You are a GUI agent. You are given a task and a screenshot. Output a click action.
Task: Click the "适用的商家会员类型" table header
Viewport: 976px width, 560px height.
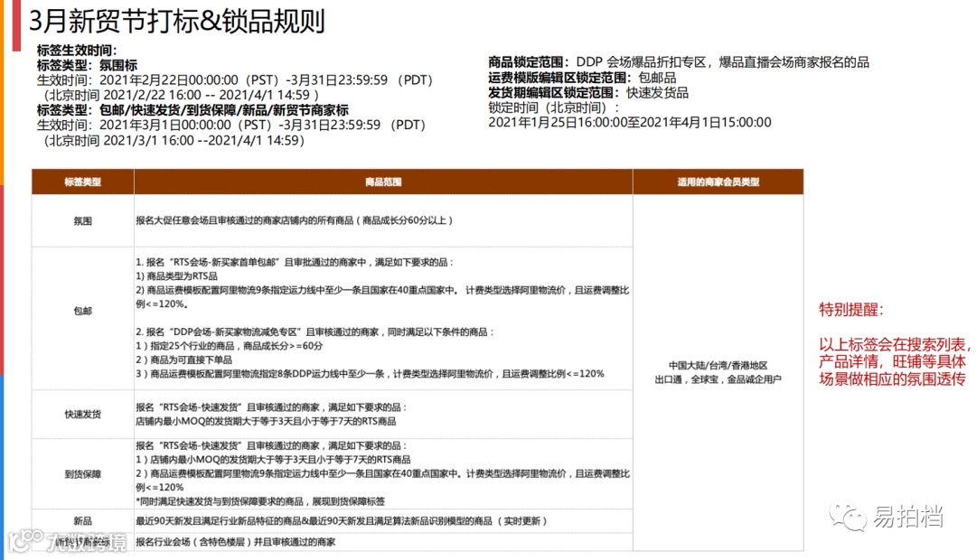pos(718,182)
